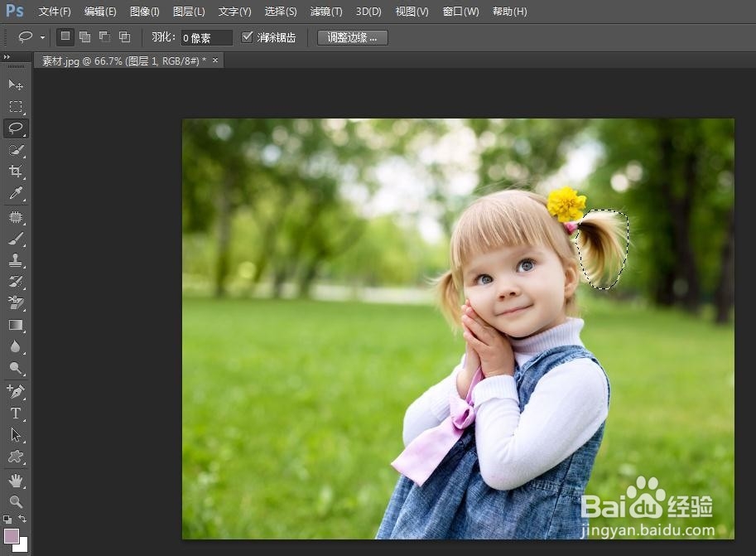Select the Dodge tool
This screenshot has width=756, height=556.
point(16,368)
